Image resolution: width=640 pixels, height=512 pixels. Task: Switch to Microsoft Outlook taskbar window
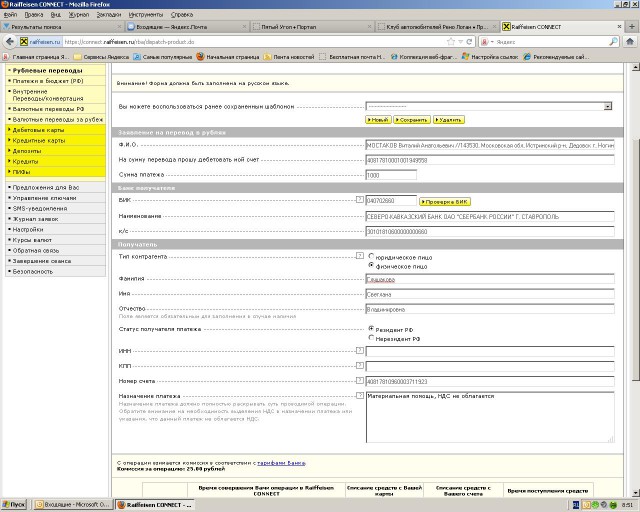[x=73, y=505]
